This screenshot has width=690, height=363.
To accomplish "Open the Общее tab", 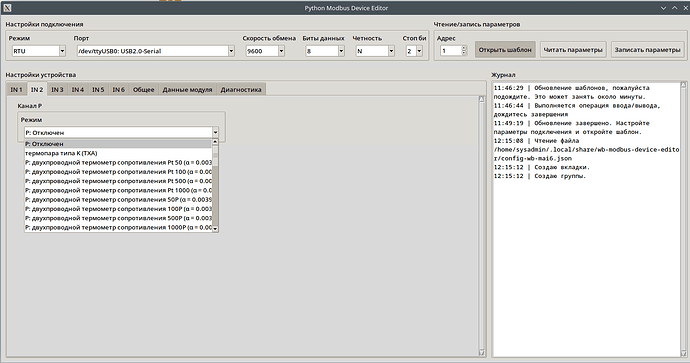I will [x=143, y=89].
